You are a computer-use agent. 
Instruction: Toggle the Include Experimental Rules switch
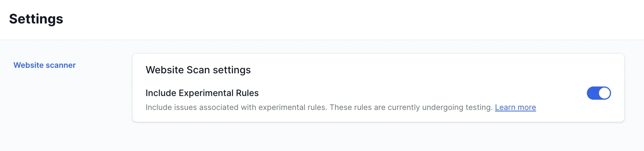[x=599, y=93]
